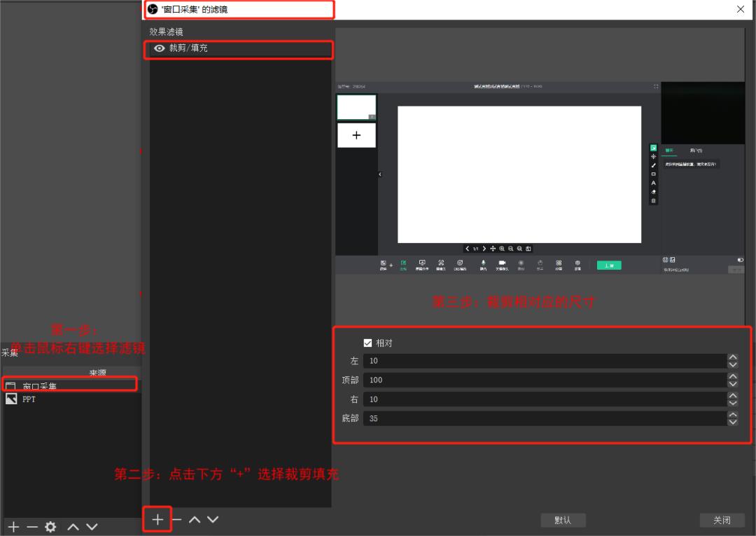Open source properties with the gear icon
The width and height of the screenshot is (756, 536).
(49, 526)
